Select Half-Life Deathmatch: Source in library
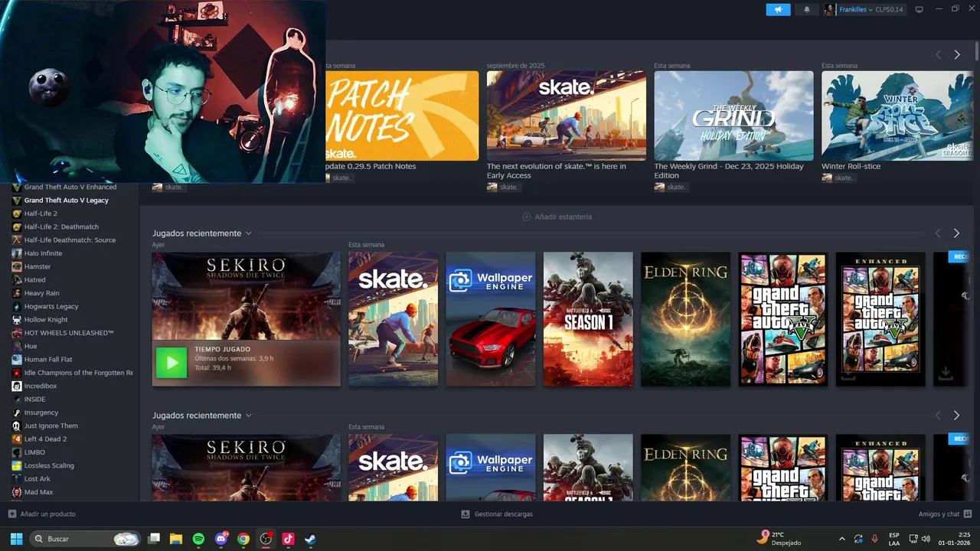The width and height of the screenshot is (980, 551). [70, 240]
